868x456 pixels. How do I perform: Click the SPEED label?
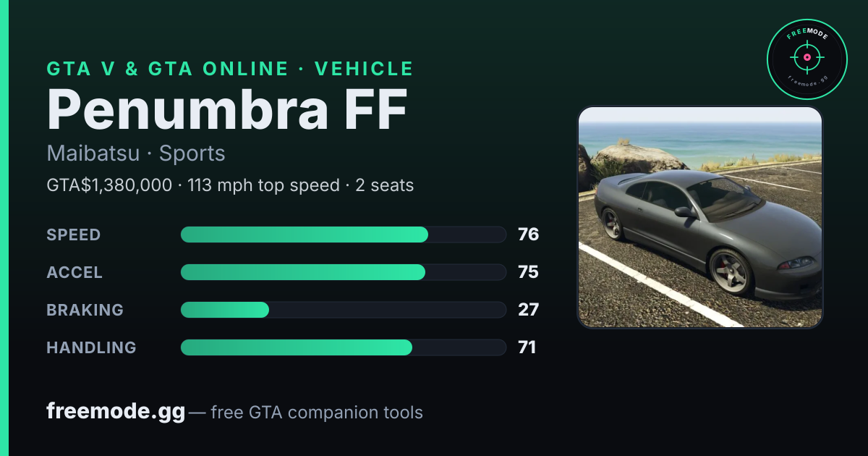tap(74, 235)
